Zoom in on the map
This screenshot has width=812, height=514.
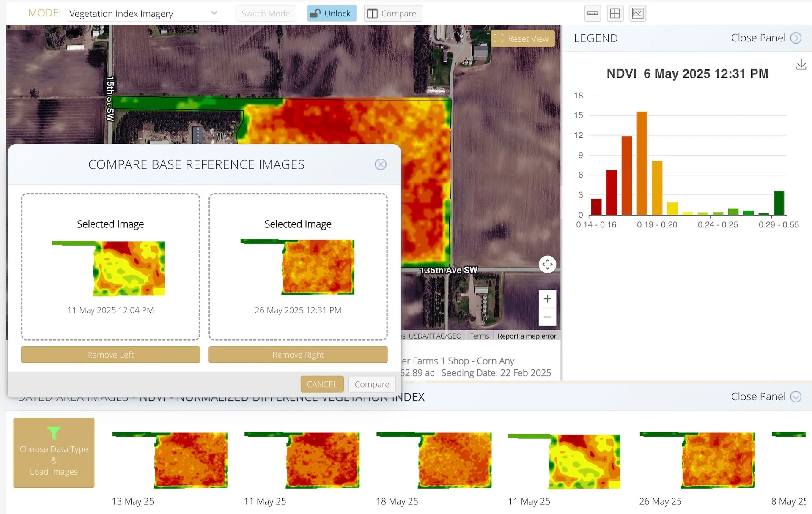(547, 299)
